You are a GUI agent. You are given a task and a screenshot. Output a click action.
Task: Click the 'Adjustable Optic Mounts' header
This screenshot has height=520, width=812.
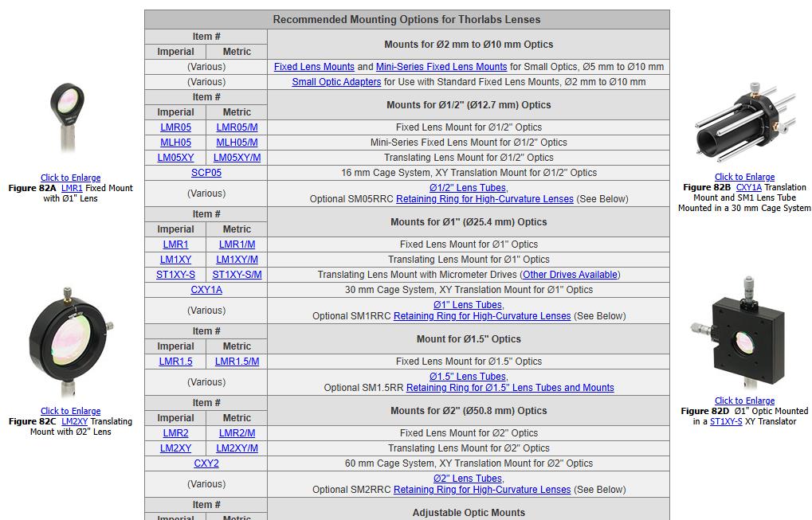point(469,513)
